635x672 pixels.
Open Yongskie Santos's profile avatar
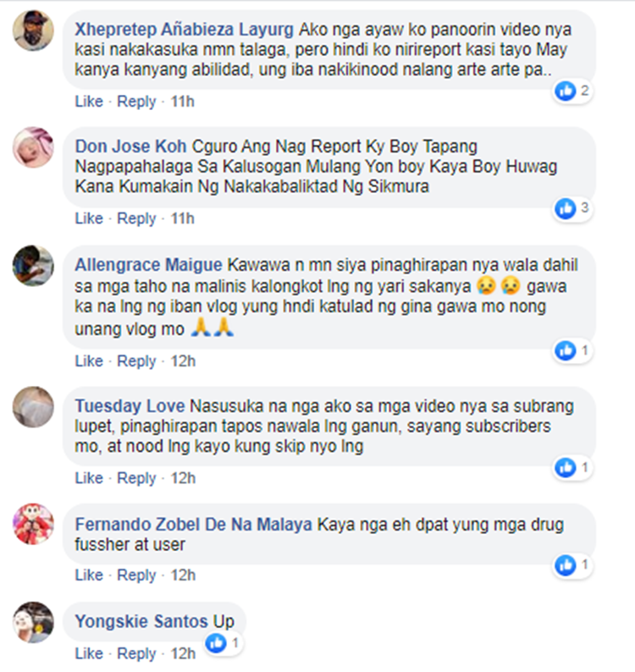pyautogui.click(x=33, y=622)
